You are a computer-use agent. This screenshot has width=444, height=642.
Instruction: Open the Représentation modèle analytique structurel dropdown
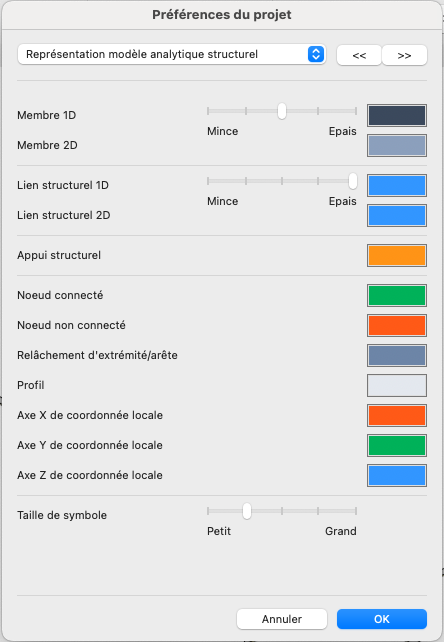click(172, 54)
